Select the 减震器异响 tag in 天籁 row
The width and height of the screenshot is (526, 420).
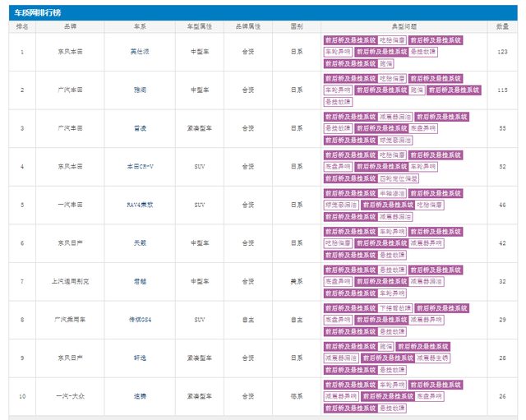pos(427,242)
